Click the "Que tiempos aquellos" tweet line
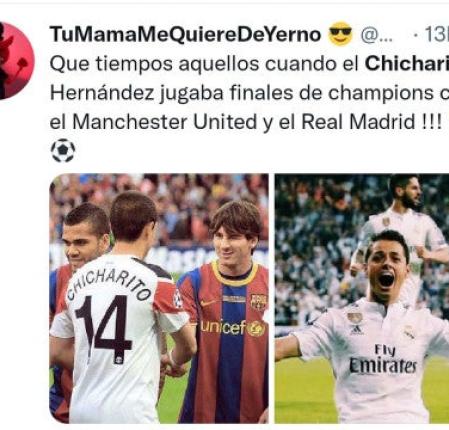The width and height of the screenshot is (449, 430). click(x=249, y=63)
